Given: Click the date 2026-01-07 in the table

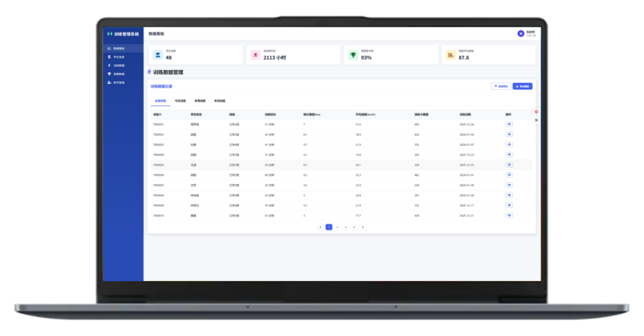Looking at the screenshot, I should click(x=467, y=145).
